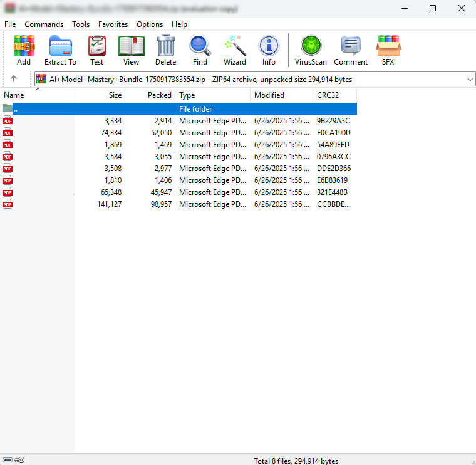The width and height of the screenshot is (476, 465).
Task: Click the Extract To toolbar icon
Action: (60, 50)
